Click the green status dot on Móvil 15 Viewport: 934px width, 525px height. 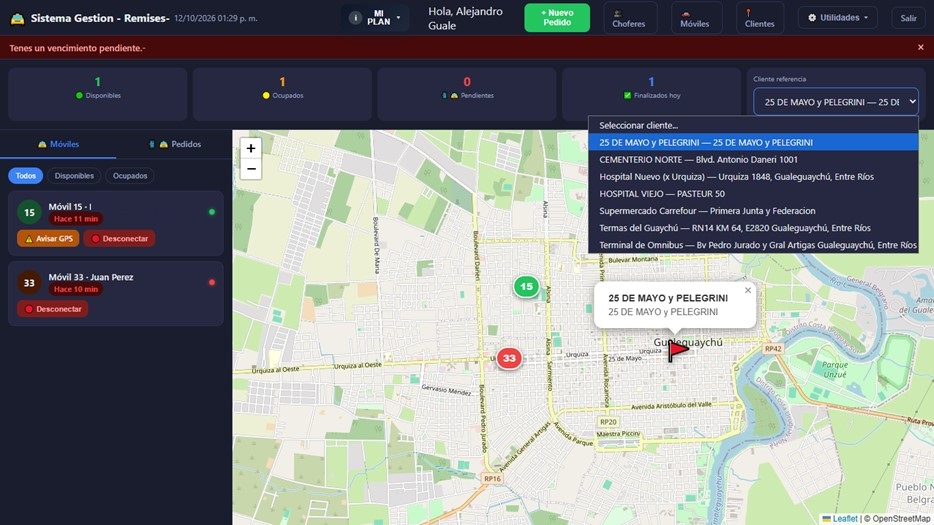click(211, 212)
